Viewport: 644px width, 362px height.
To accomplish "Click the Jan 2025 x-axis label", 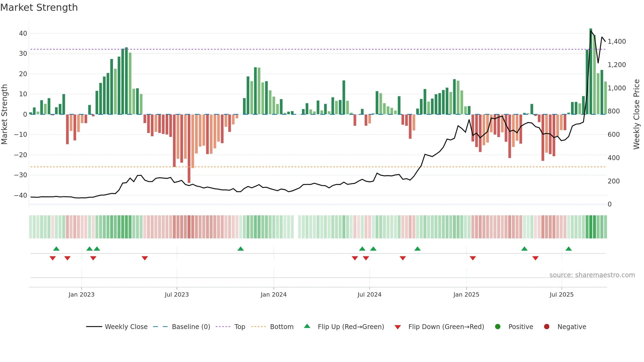I will point(466,294).
